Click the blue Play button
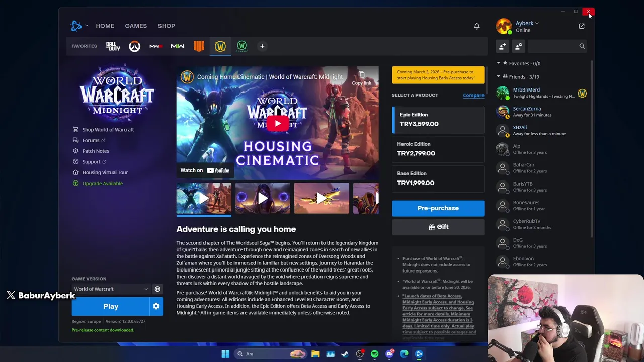644x362 pixels. 111,306
